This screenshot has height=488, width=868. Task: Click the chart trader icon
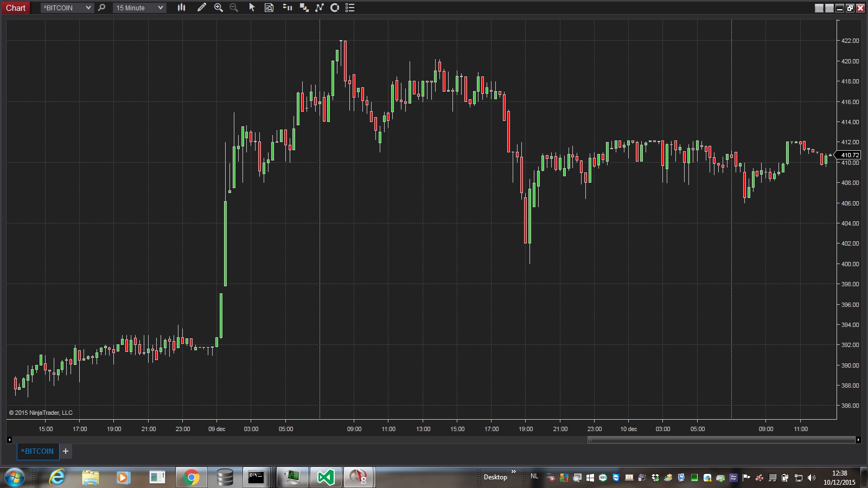point(288,8)
